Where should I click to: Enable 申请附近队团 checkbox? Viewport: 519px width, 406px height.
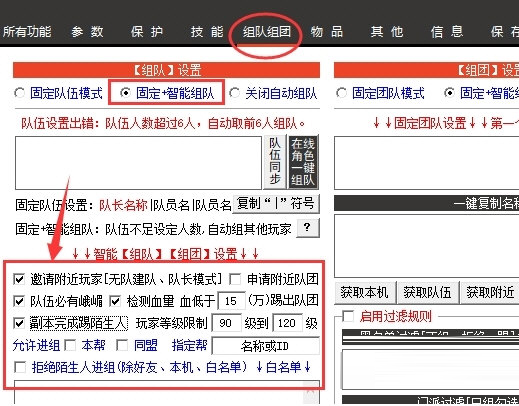click(235, 279)
